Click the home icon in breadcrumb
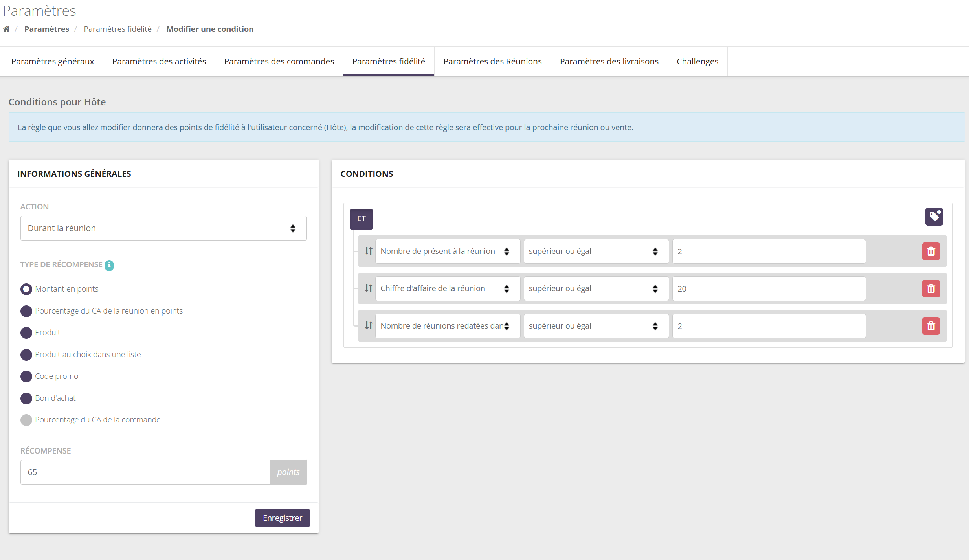The height and width of the screenshot is (560, 969). pos(6,29)
